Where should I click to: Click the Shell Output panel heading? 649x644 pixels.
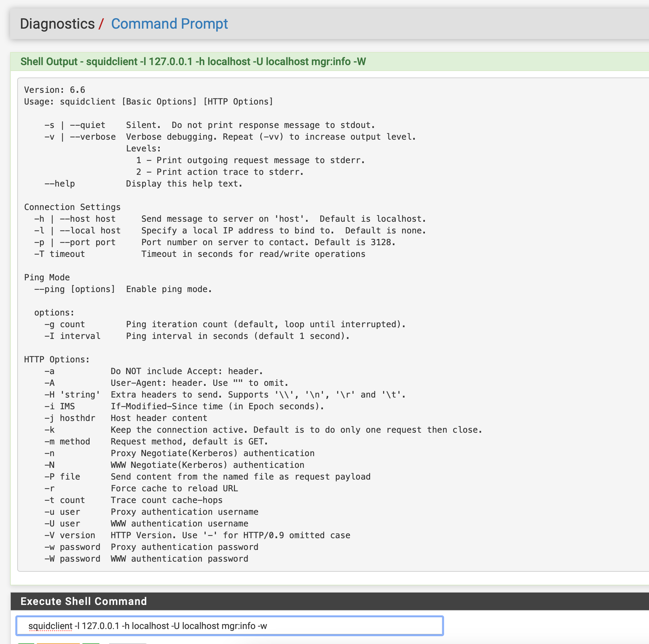coord(193,62)
